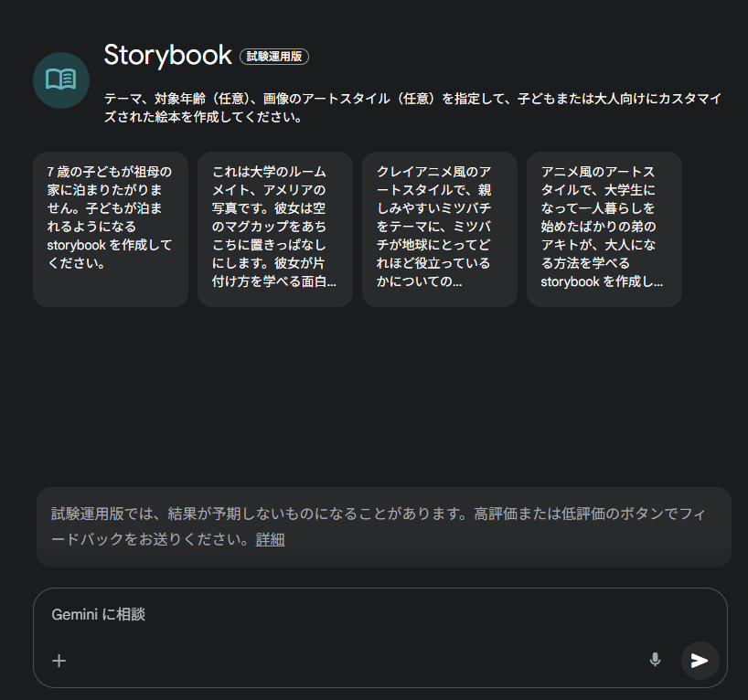Viewport: 748px width, 700px height.
Task: Click the 試験運用版 badge beside Storybook
Action: coord(274,57)
